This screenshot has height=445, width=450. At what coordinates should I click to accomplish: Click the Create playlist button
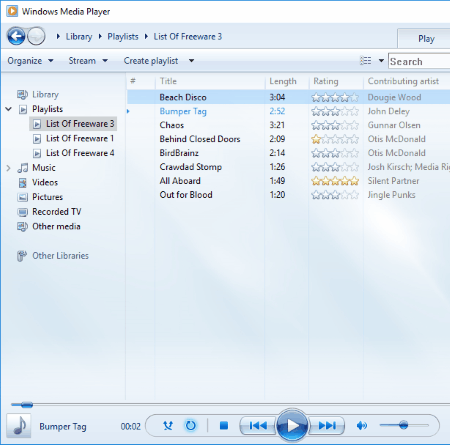(x=151, y=61)
